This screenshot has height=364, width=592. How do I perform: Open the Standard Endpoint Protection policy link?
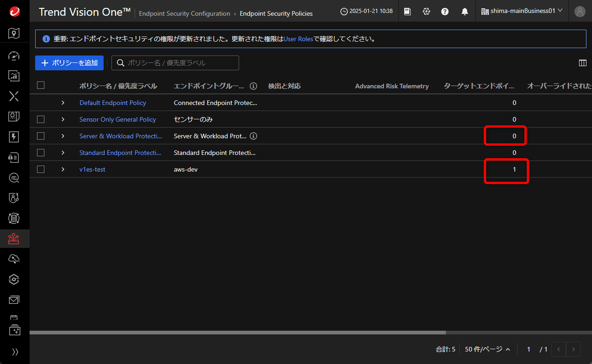coord(121,153)
